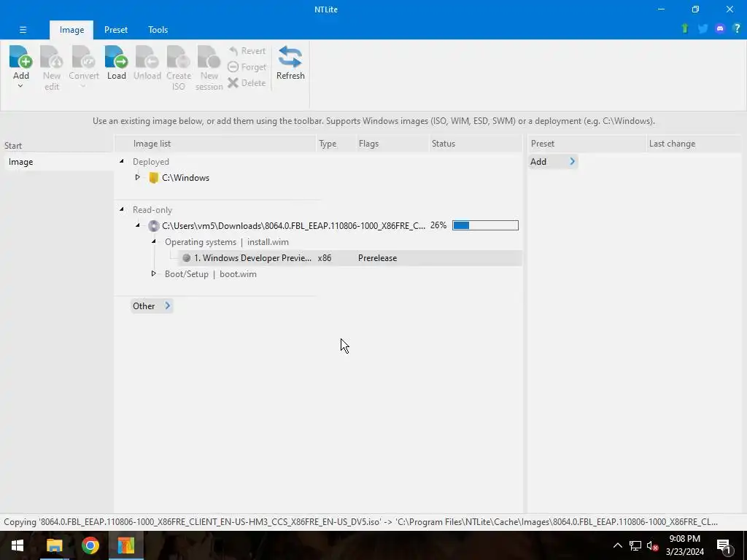Click the network tray icon
747x560 pixels.
(635, 545)
